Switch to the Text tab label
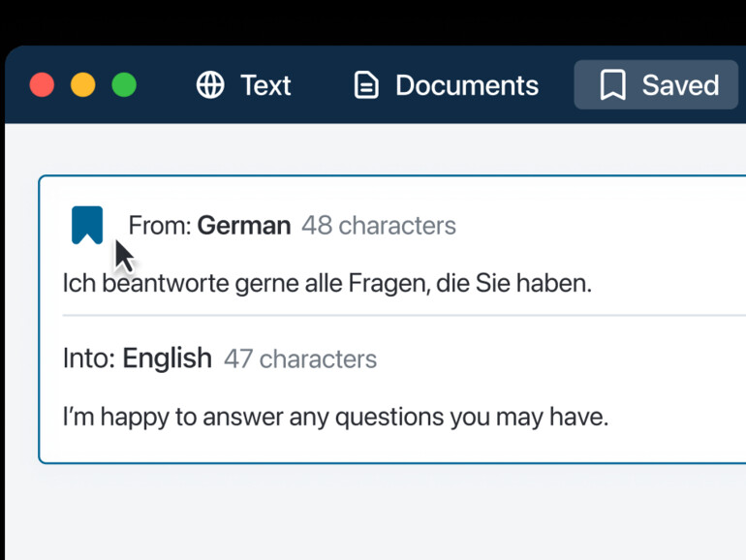 tap(265, 85)
